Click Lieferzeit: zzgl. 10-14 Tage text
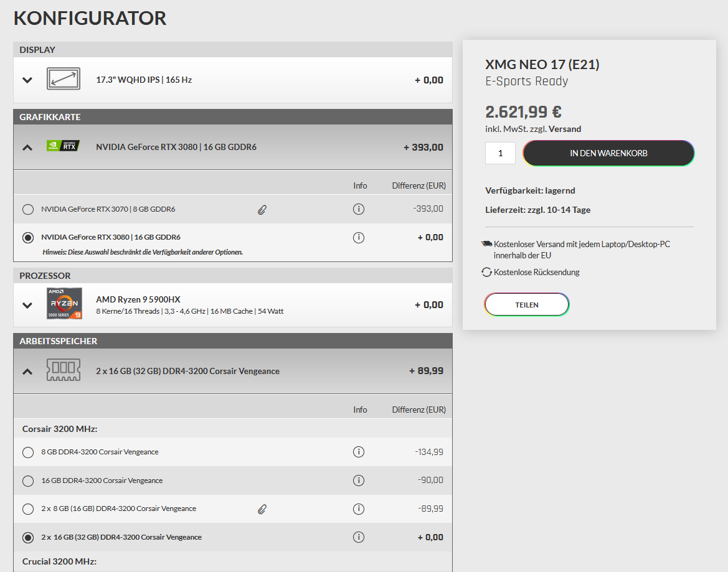The image size is (728, 572). point(537,210)
